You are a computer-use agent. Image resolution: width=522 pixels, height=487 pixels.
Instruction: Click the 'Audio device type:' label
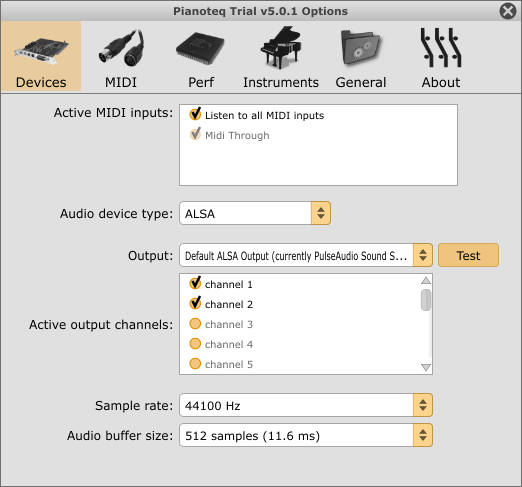(117, 213)
